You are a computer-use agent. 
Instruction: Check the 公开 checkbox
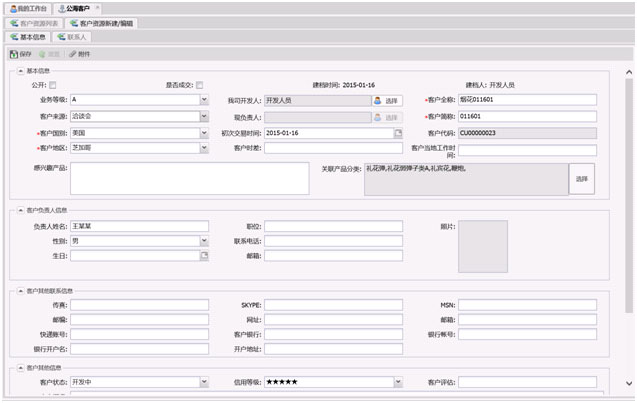click(x=53, y=85)
